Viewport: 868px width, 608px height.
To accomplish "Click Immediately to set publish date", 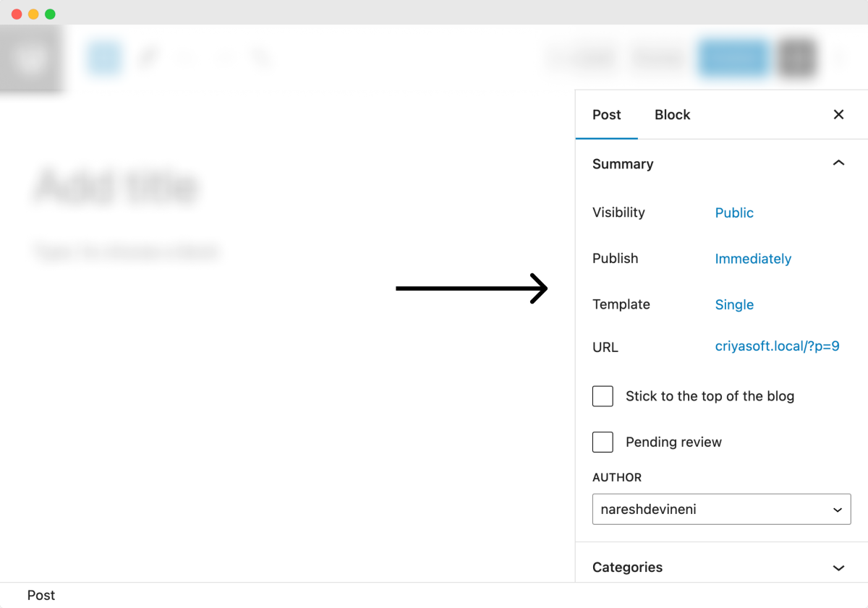I will 753,259.
